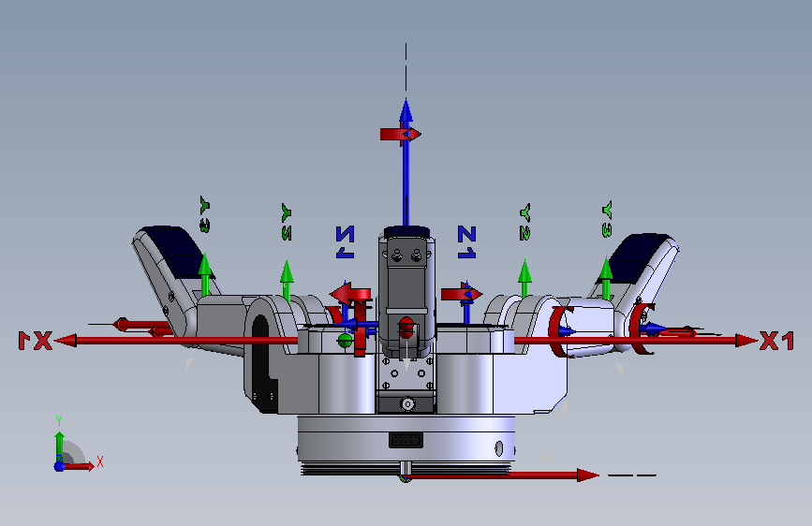Image resolution: width=812 pixels, height=526 pixels.
Task: Click the red arrow crossing the tall blue axis
Action: [400, 134]
